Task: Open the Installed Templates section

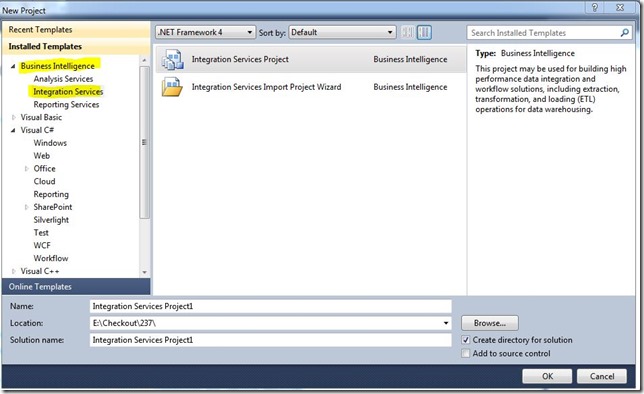Action: pyautogui.click(x=76, y=46)
